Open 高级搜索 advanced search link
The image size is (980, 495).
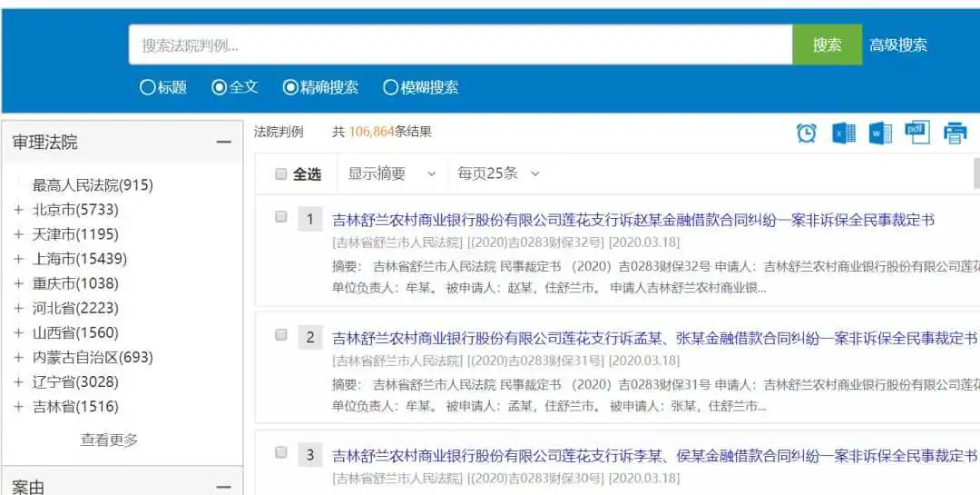click(898, 45)
